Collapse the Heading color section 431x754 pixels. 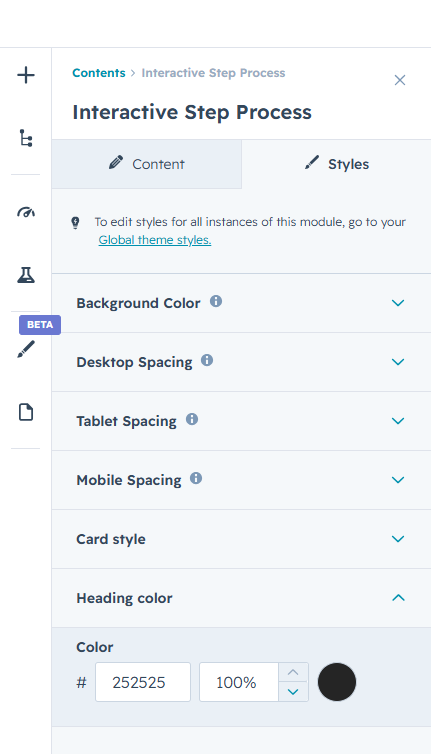click(241, 598)
